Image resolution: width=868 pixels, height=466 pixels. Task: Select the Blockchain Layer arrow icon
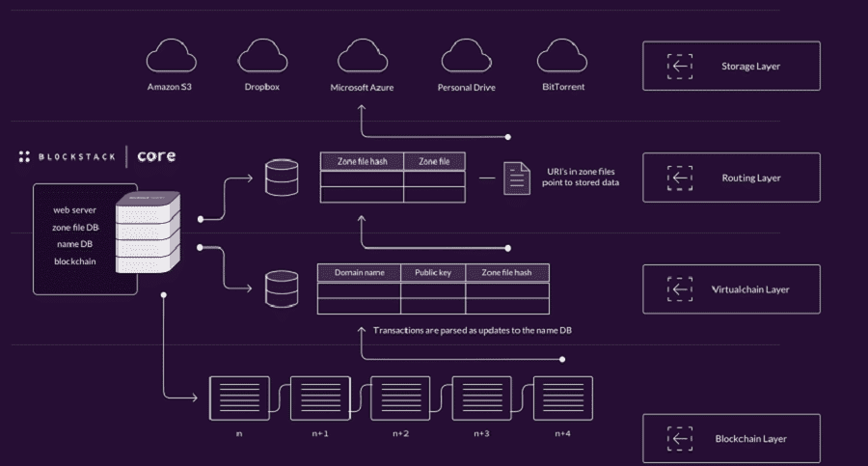pyautogui.click(x=680, y=438)
